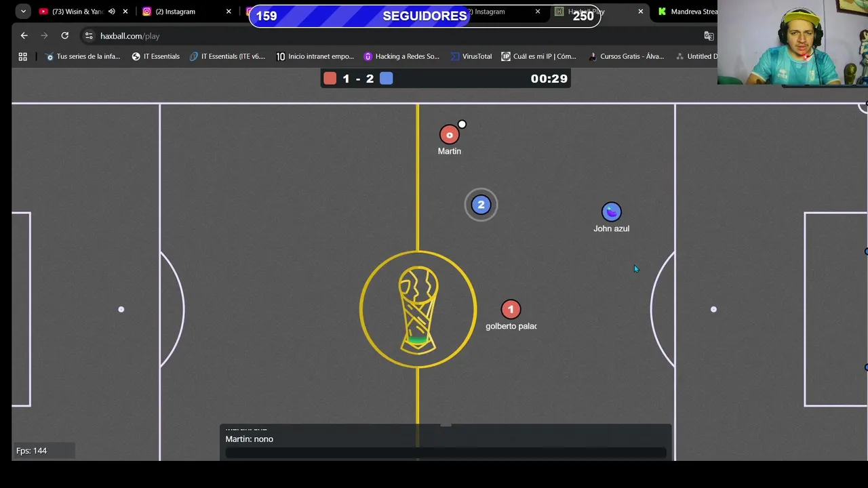Click the right penalty spot dot
This screenshot has height=488, width=868.
click(x=713, y=310)
